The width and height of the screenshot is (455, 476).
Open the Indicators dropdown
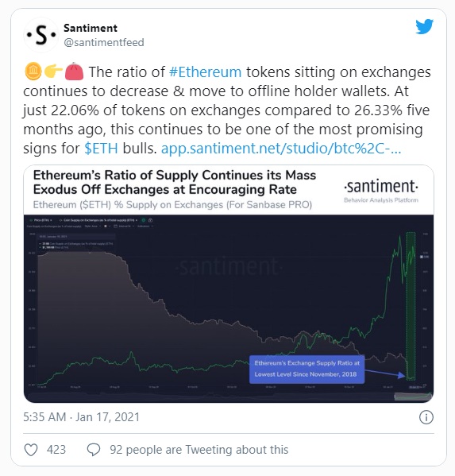click(145, 226)
